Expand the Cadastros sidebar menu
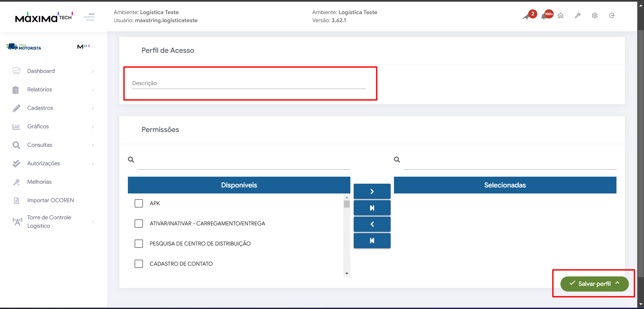 point(40,108)
